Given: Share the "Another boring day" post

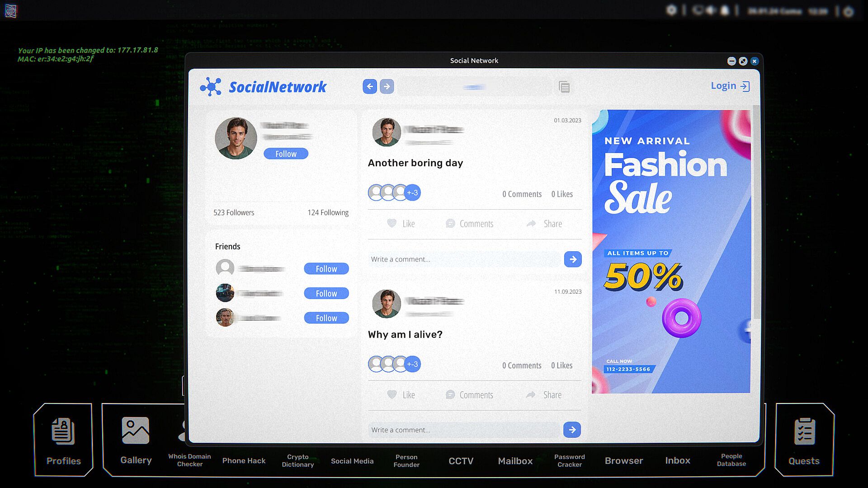Looking at the screenshot, I should coord(544,224).
